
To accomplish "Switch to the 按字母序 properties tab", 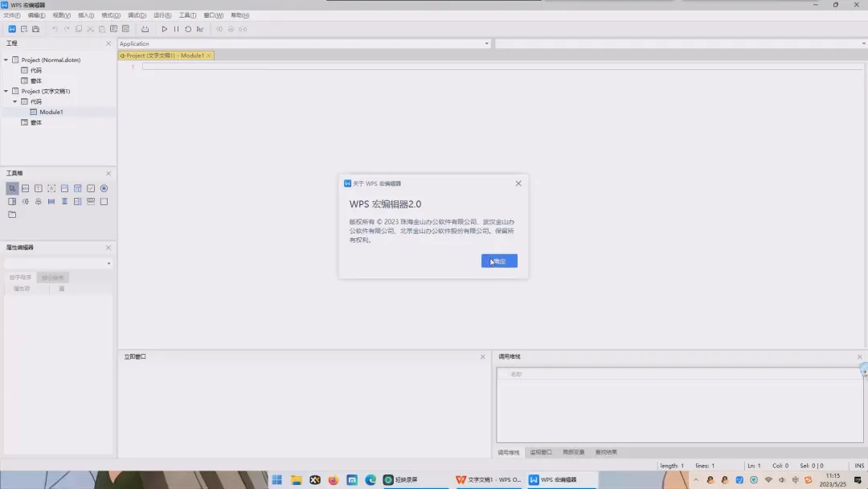I will point(20,277).
